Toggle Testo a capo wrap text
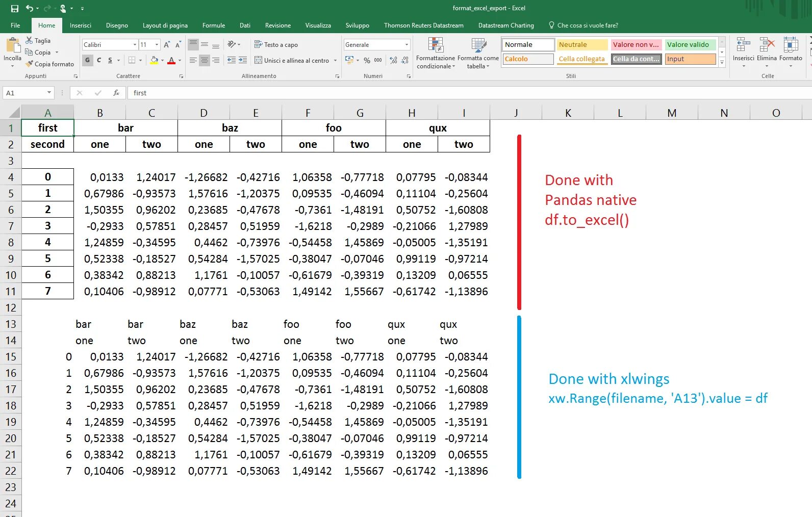The height and width of the screenshot is (517, 812). point(276,45)
